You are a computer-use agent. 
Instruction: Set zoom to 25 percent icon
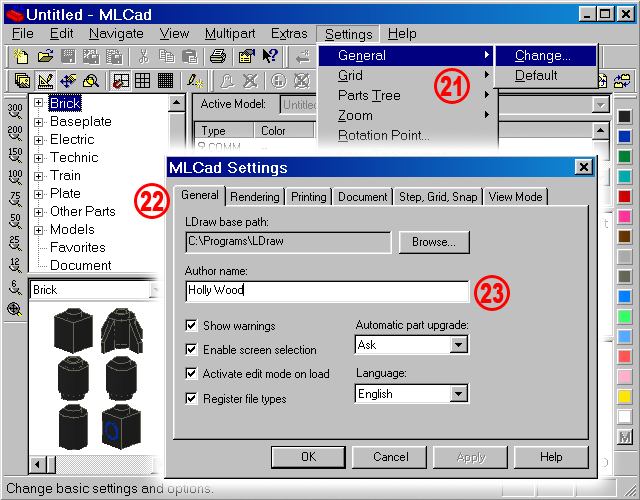[x=15, y=243]
